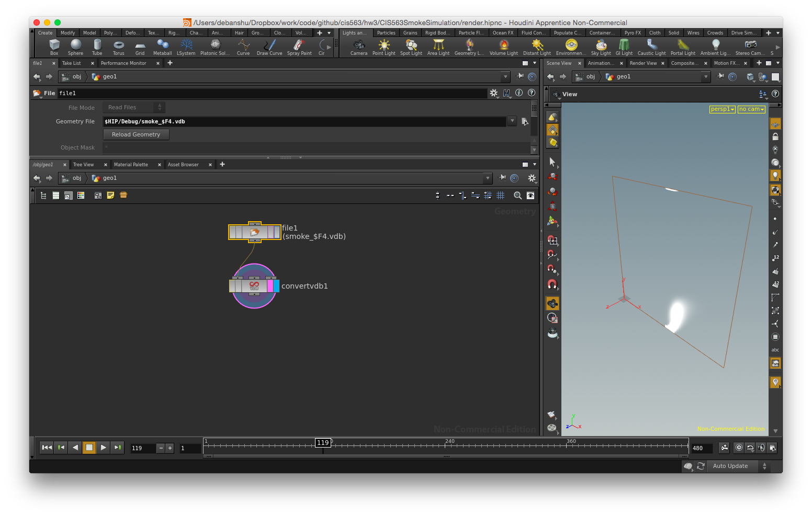The width and height of the screenshot is (812, 515).
Task: Expand scene view path dropdown
Action: click(706, 77)
